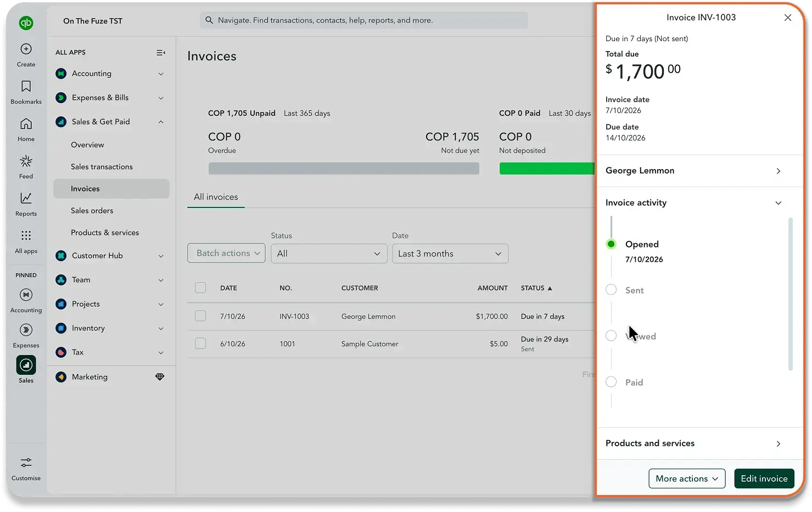Viewport: 812px width, 512px height.
Task: Click the invoice activity scrollbar
Action: coord(791,294)
